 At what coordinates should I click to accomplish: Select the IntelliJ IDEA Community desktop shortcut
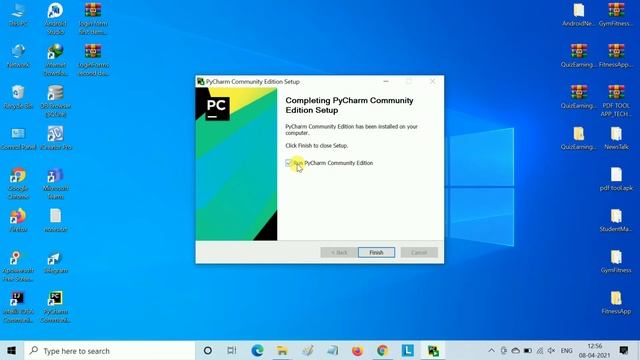[18, 307]
